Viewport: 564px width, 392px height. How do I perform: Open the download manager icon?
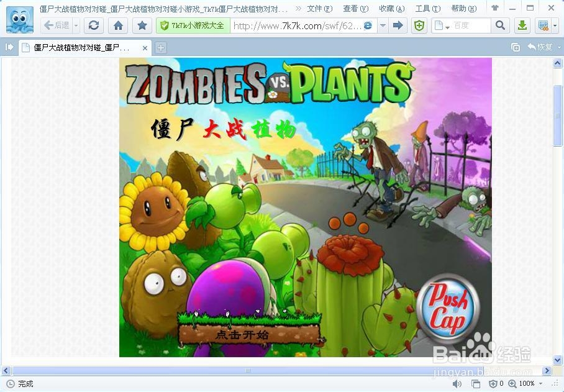(x=522, y=25)
